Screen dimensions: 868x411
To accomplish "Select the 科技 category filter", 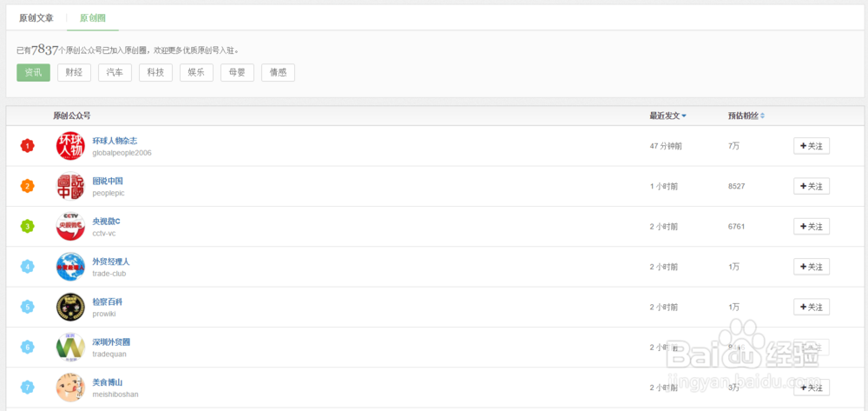I will 155,73.
